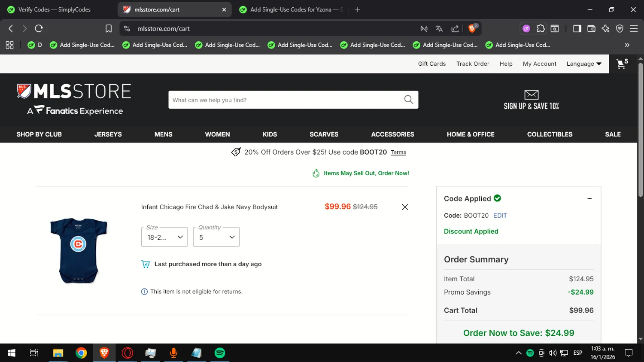Open WOMEN menu
This screenshot has height=362, width=644.
coord(217,134)
